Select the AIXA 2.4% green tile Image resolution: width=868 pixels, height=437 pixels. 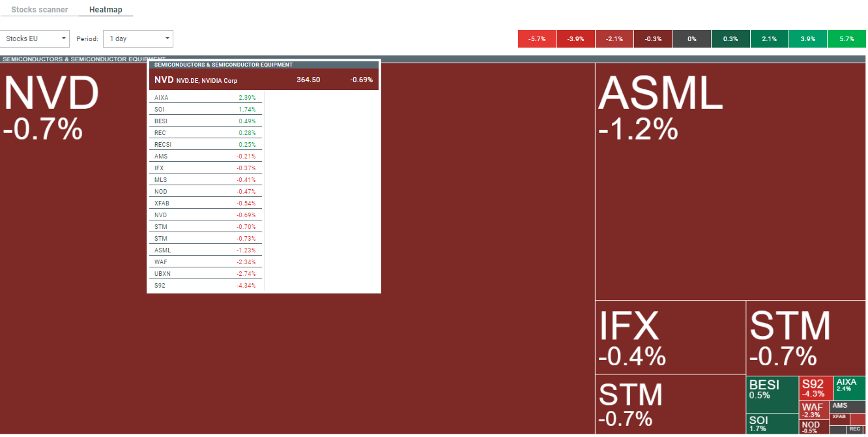click(850, 388)
